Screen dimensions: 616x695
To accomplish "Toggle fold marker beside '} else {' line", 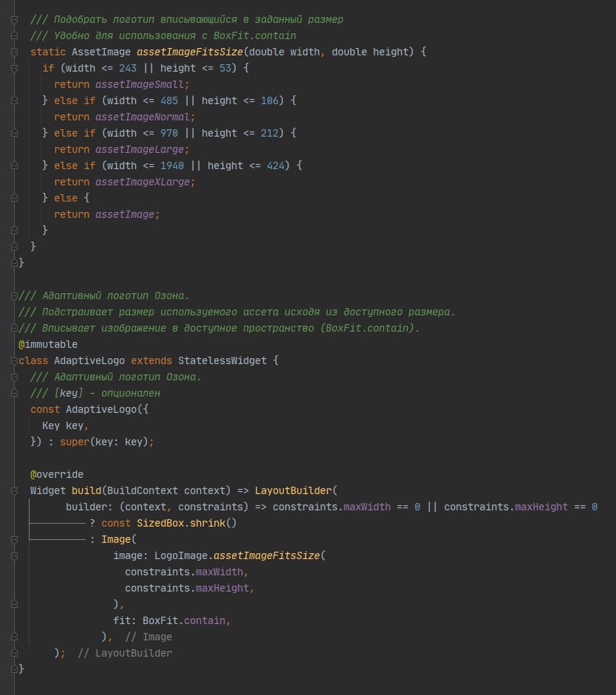I will (x=14, y=198).
